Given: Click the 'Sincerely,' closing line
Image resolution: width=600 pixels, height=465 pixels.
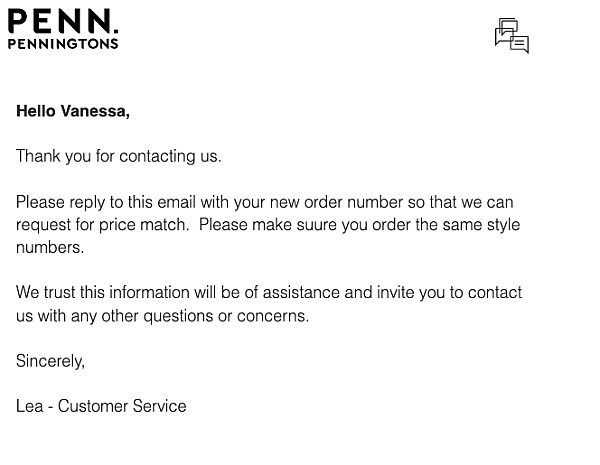Looking at the screenshot, I should point(50,361).
